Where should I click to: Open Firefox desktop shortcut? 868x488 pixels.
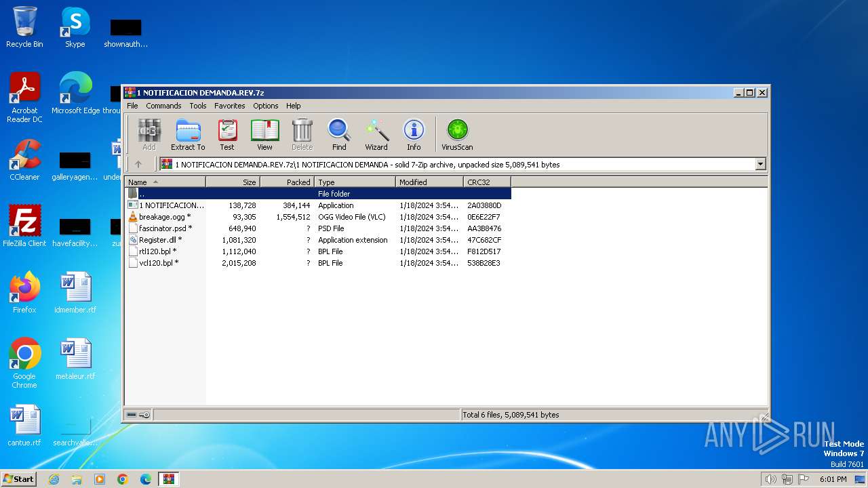click(24, 293)
